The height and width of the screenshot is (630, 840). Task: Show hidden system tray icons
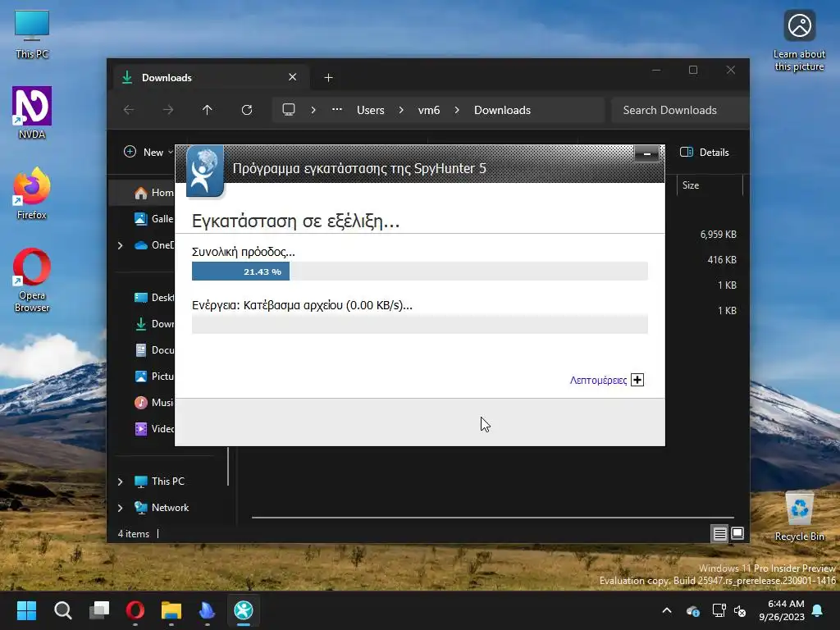667,610
